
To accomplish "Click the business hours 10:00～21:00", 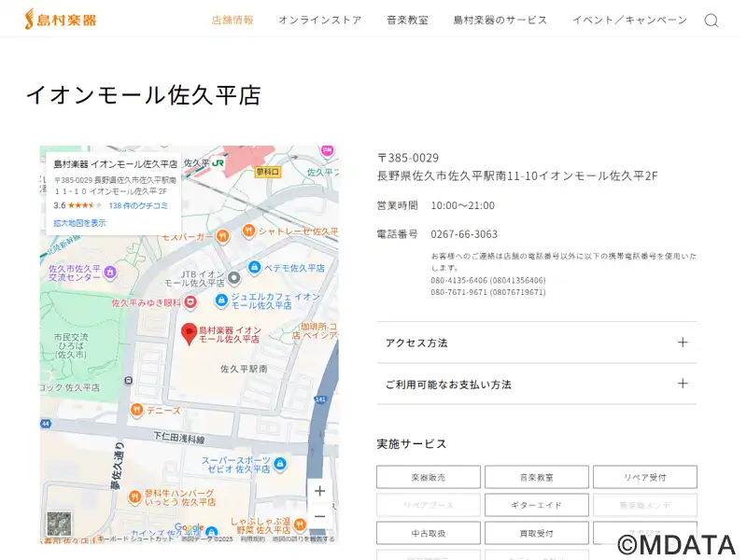I will (x=462, y=205).
